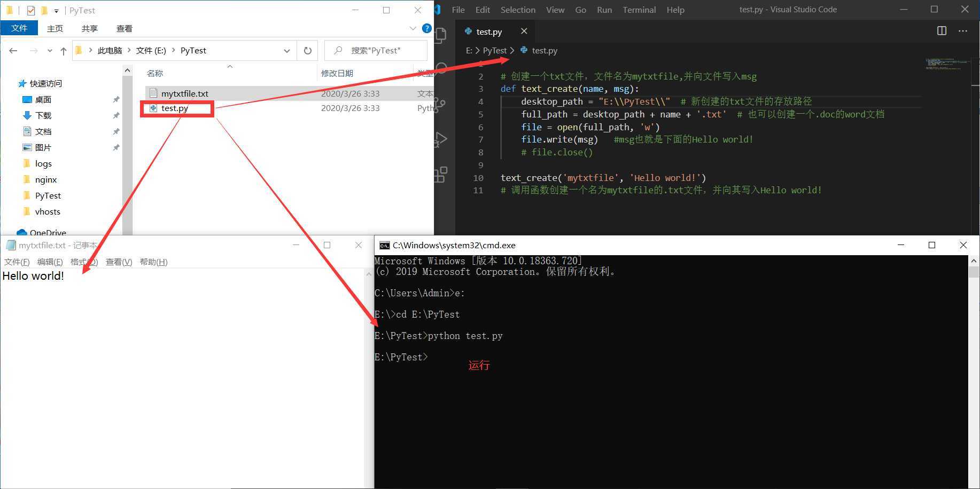Open 文件(F) menu in Notepad
Viewport: 980px width, 489px height.
(x=17, y=262)
